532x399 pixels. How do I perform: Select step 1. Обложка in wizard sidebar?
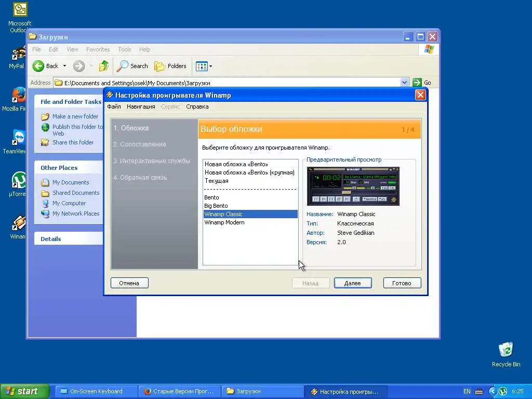click(131, 128)
